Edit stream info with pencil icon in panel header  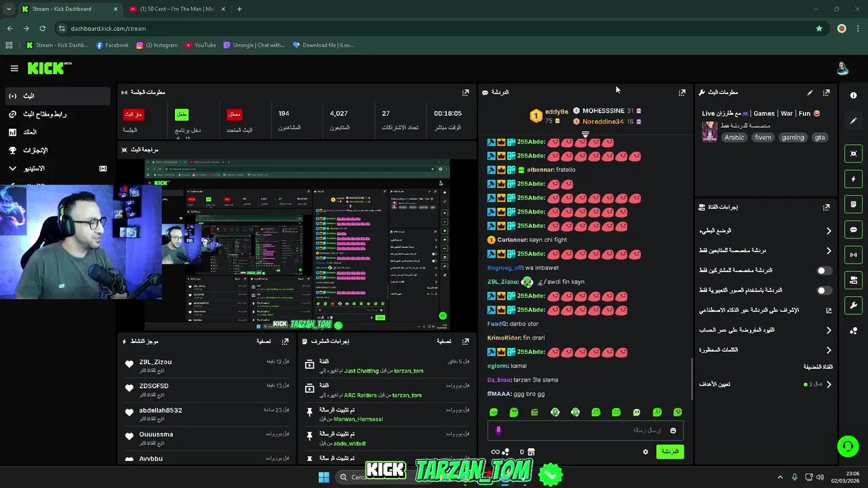click(x=810, y=92)
